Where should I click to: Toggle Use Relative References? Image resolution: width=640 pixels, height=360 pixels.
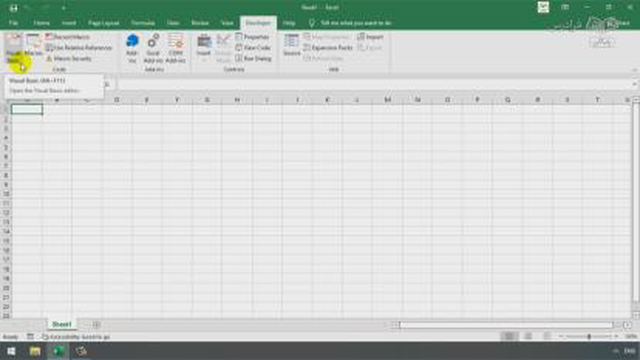coord(78,48)
